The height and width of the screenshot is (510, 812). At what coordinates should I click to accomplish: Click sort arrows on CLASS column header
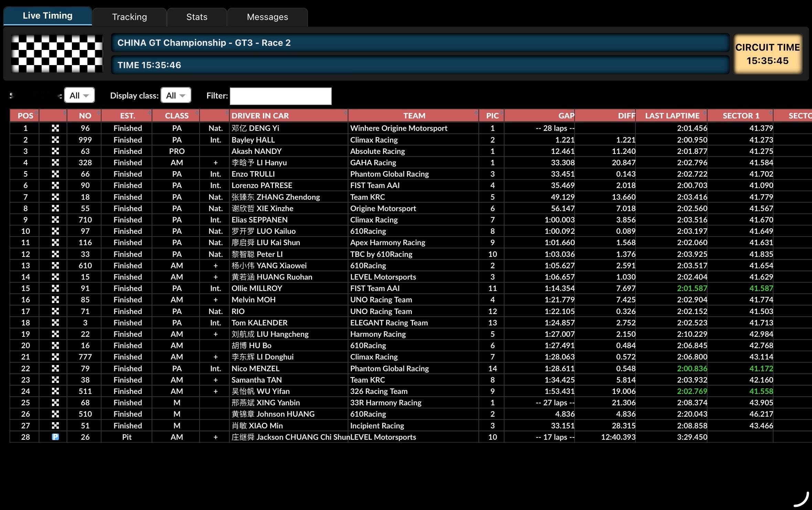(x=197, y=113)
